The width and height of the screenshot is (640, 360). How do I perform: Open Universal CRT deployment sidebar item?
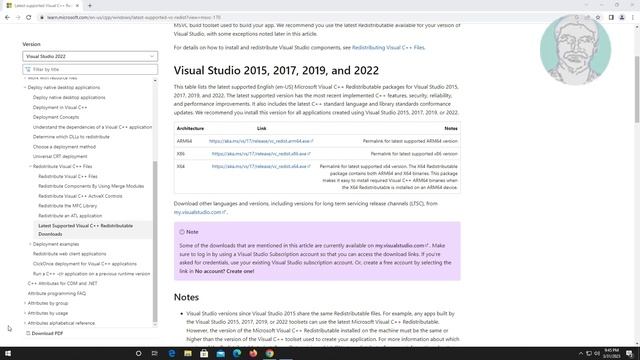[60, 156]
